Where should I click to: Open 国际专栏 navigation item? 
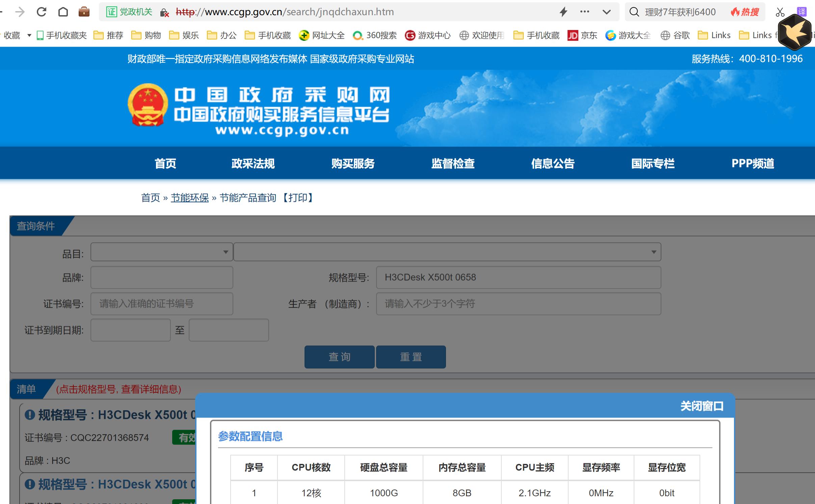[x=653, y=163]
